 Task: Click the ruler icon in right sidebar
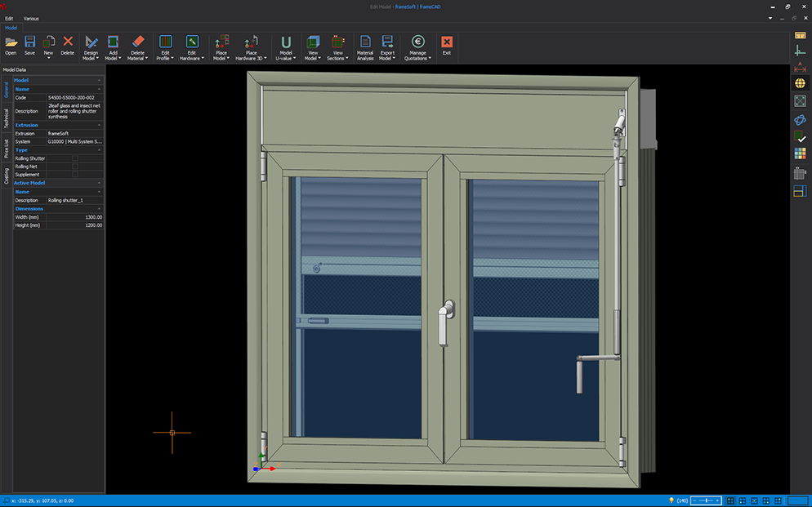(800, 35)
